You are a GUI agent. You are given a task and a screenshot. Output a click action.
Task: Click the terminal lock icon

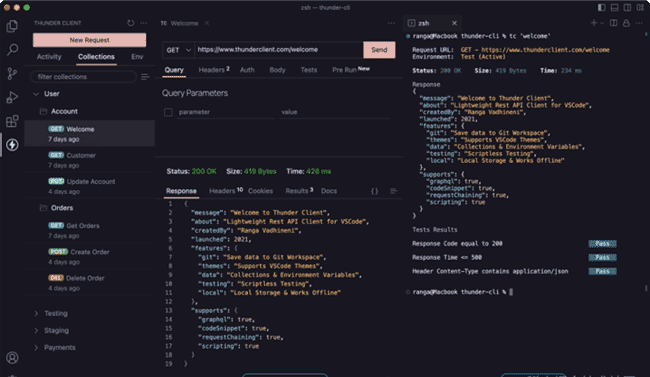(626, 23)
